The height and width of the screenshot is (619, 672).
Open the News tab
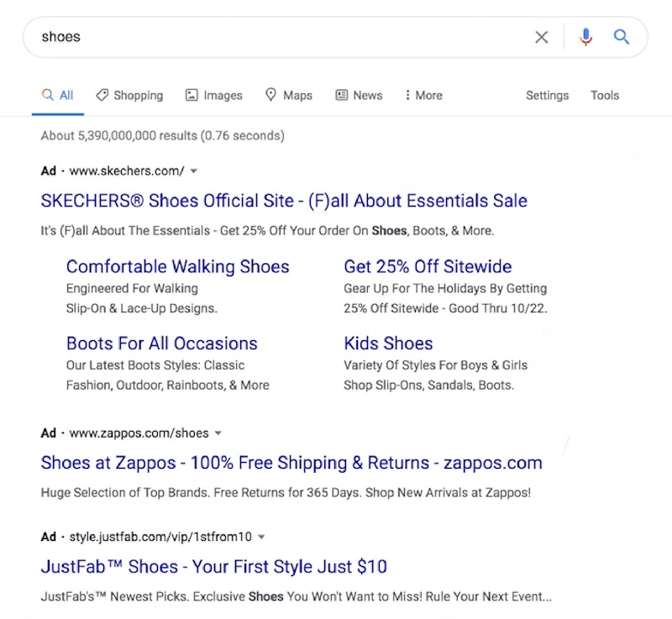(x=359, y=95)
